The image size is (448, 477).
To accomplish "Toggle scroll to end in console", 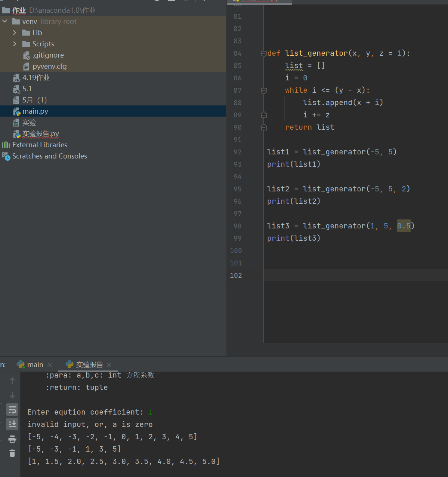I will 12,424.
